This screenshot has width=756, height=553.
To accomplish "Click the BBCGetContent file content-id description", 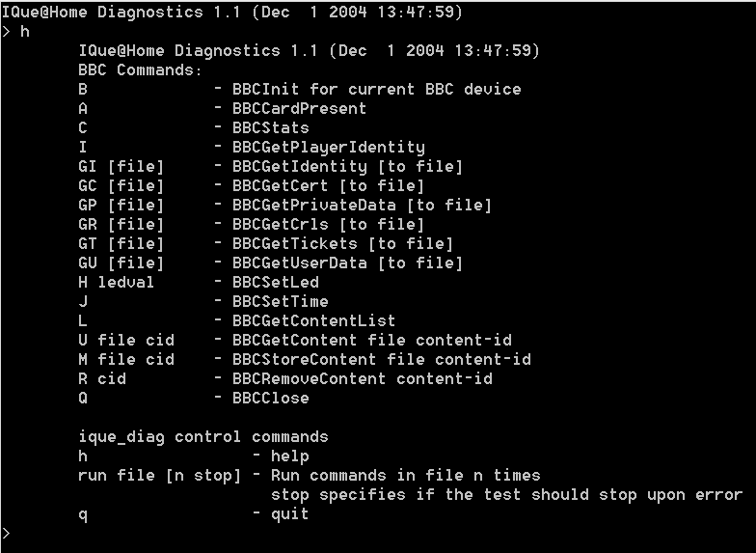I will pyautogui.click(x=372, y=340).
